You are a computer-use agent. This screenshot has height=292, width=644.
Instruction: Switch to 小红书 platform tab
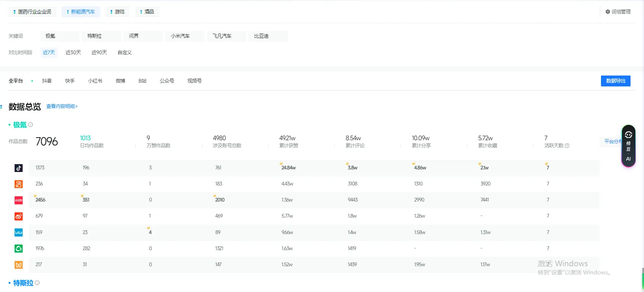tap(95, 81)
